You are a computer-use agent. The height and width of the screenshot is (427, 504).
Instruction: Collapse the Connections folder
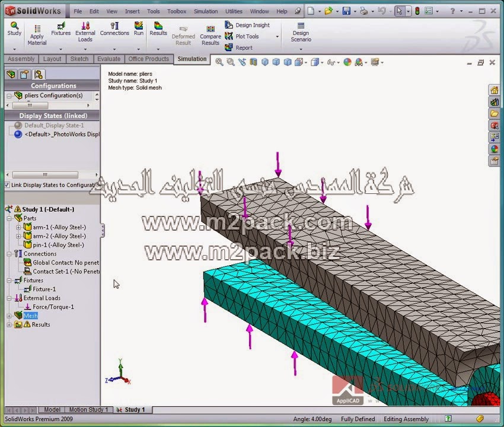pos(9,254)
